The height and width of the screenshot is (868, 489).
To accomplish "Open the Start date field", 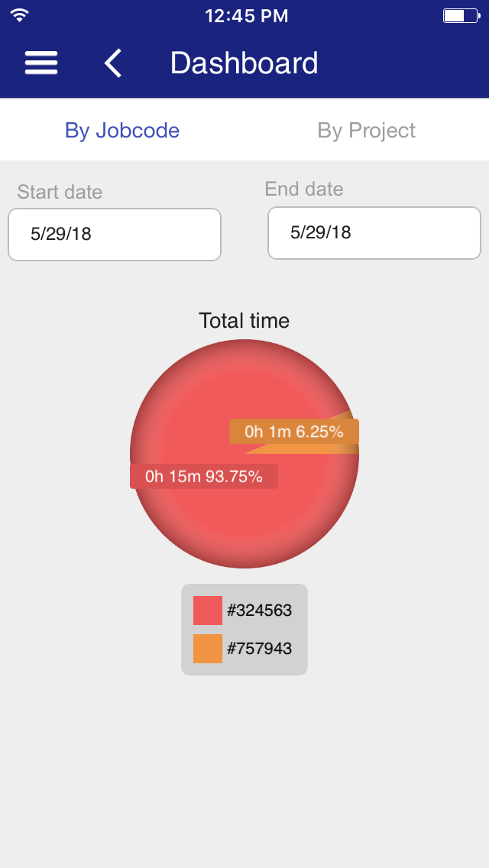I will (x=115, y=234).
